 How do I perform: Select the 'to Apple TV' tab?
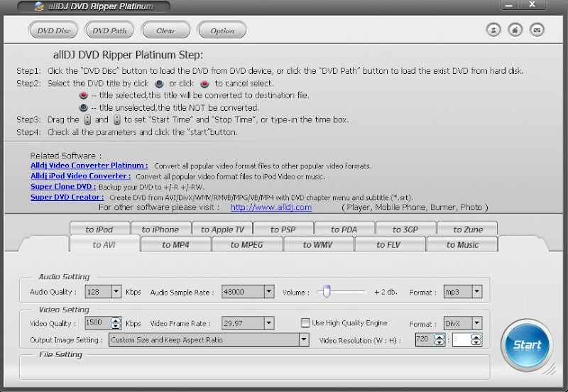[222, 229]
